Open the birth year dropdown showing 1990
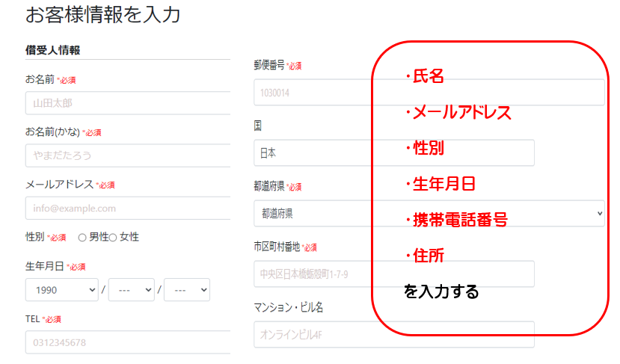Screen dimensions: 620x364 coord(62,289)
